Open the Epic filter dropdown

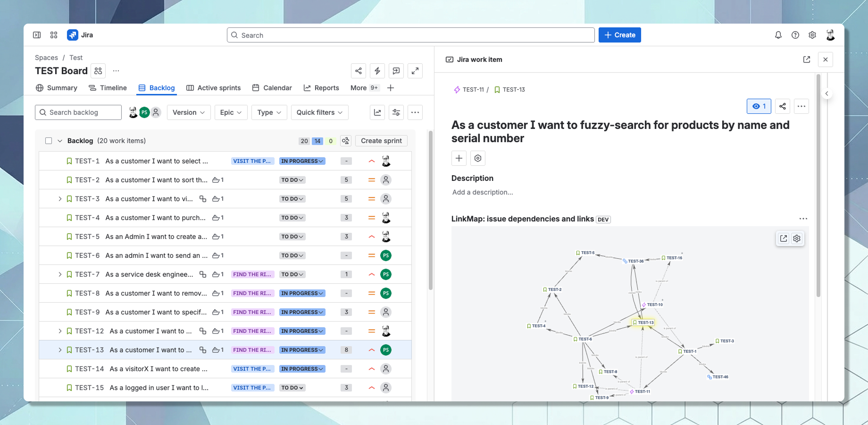pos(231,112)
